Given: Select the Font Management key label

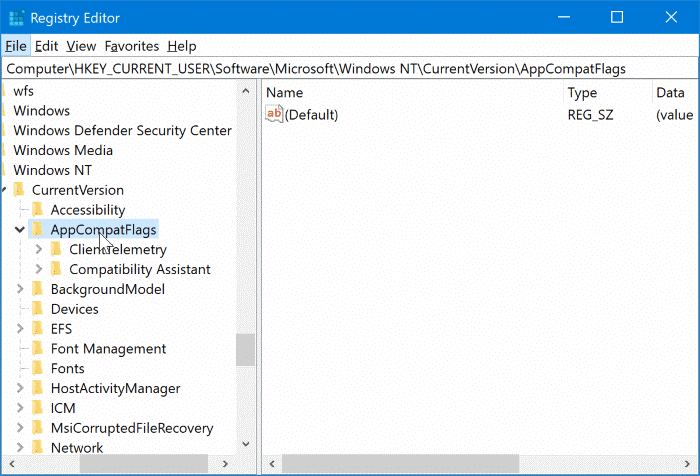Looking at the screenshot, I should [108, 349].
